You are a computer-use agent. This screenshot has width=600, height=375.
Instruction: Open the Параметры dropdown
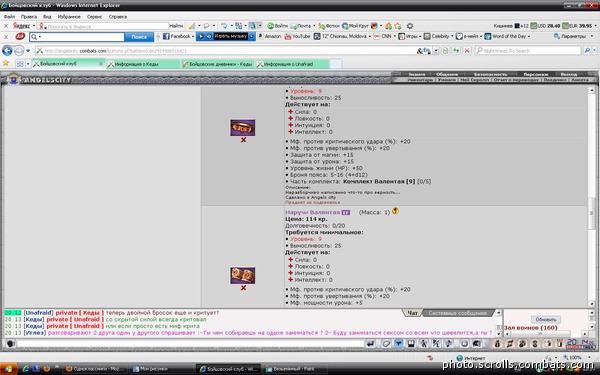coord(573,36)
